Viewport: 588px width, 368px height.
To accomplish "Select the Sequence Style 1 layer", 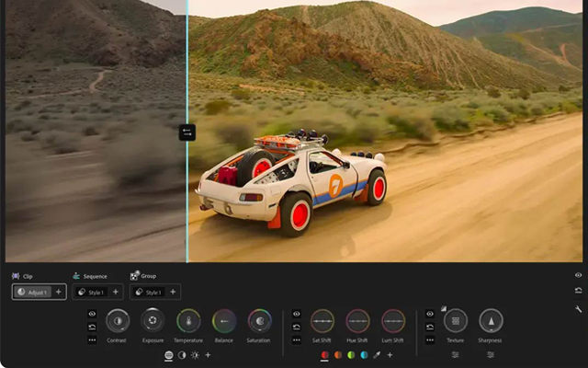I will click(x=92, y=292).
